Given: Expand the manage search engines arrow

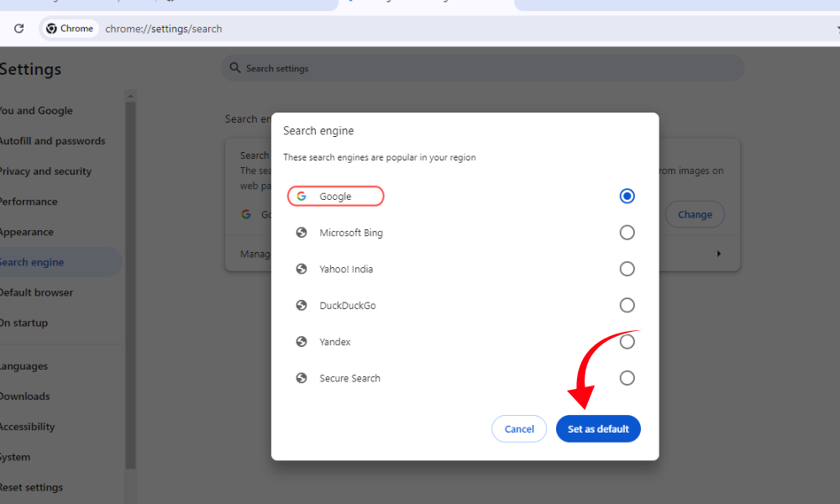Looking at the screenshot, I should [719, 254].
